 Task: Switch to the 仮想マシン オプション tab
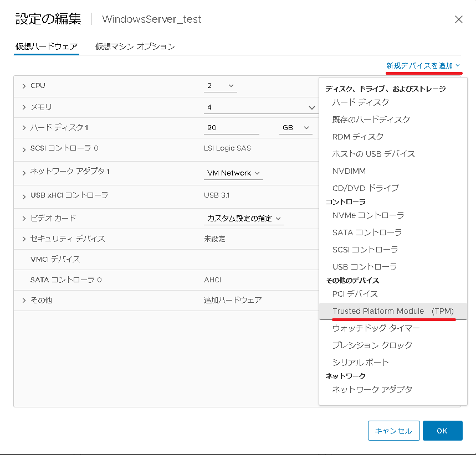(x=135, y=46)
